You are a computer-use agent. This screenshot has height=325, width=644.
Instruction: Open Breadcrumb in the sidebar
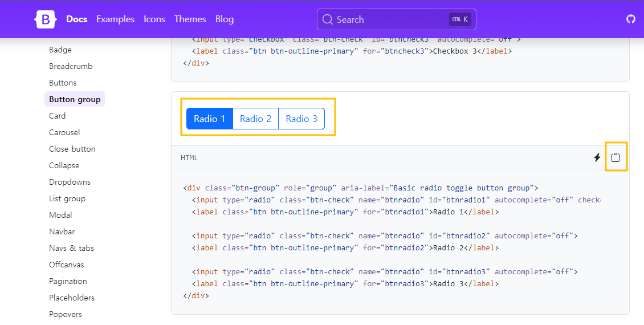[x=71, y=66]
